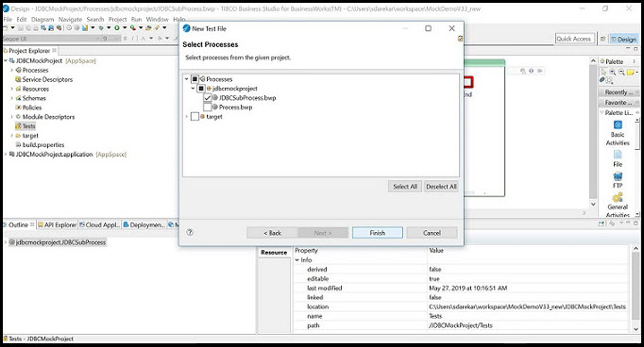Click the Cancel button in New Test File
The width and height of the screenshot is (644, 347).
(432, 233)
